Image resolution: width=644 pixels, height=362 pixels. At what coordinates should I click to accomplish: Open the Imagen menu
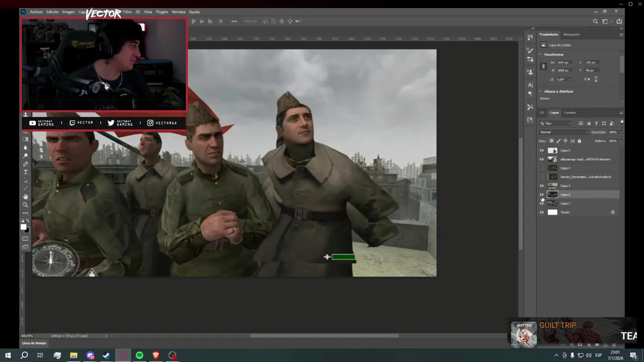pos(68,12)
